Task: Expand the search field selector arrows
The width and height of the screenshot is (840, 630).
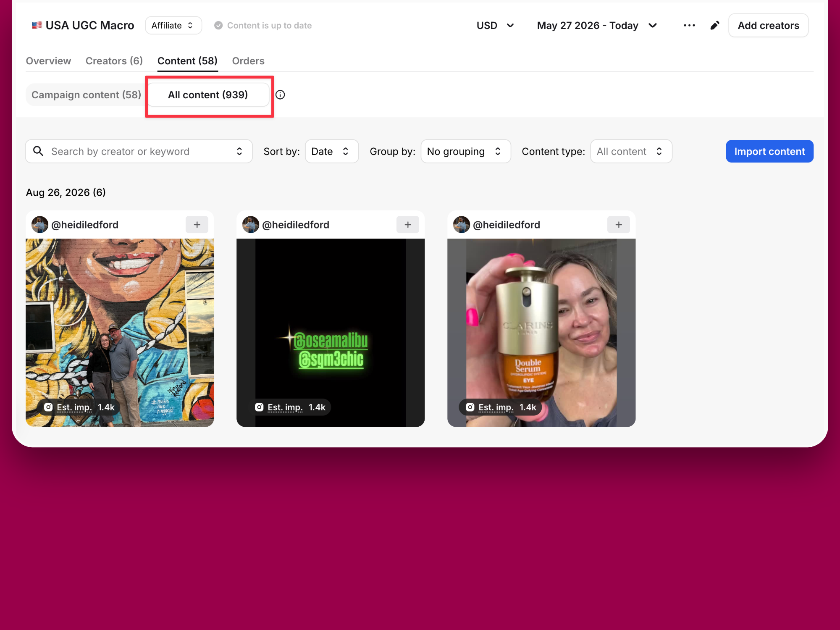Action: (x=239, y=151)
